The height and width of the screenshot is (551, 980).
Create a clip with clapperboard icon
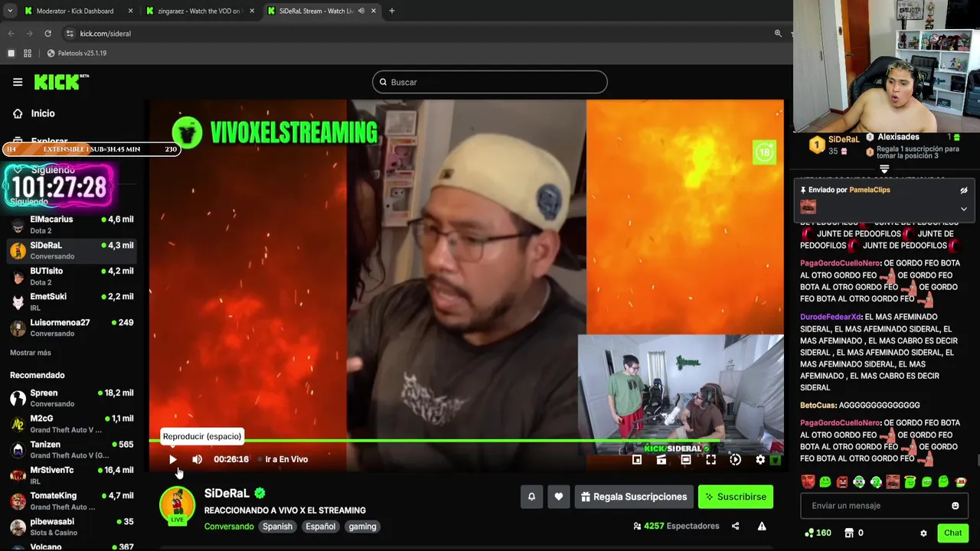(x=661, y=459)
